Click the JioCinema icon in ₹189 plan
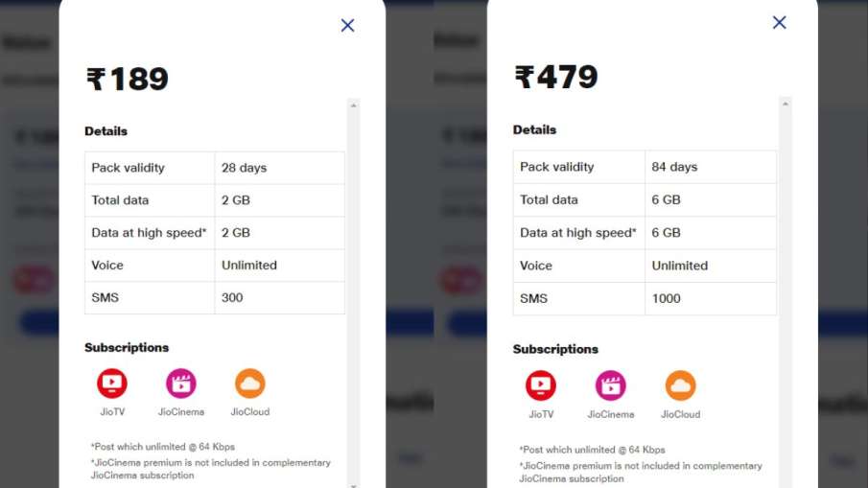868x488 pixels. click(x=180, y=384)
